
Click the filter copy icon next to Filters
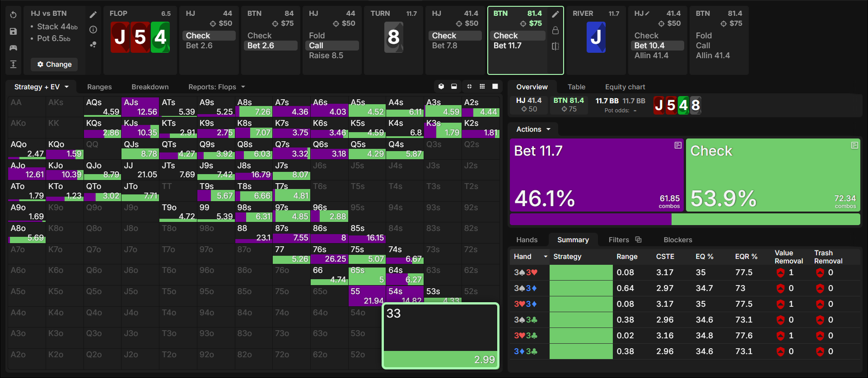[x=638, y=240]
